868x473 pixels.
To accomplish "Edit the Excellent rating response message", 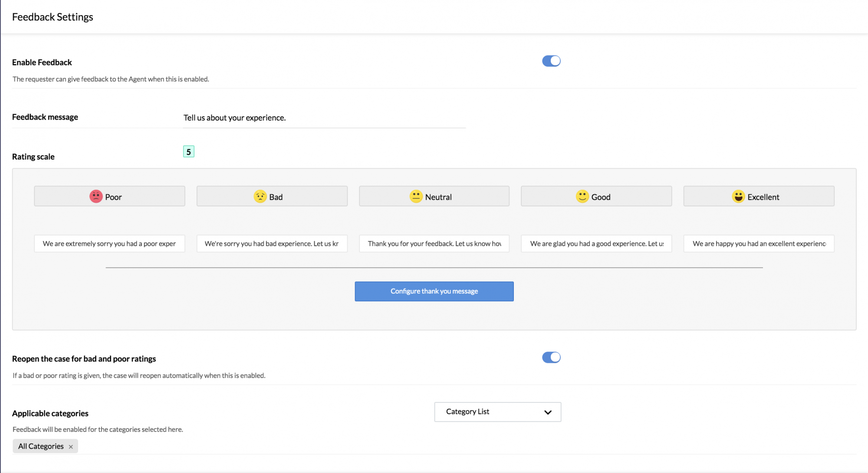I will pos(759,244).
